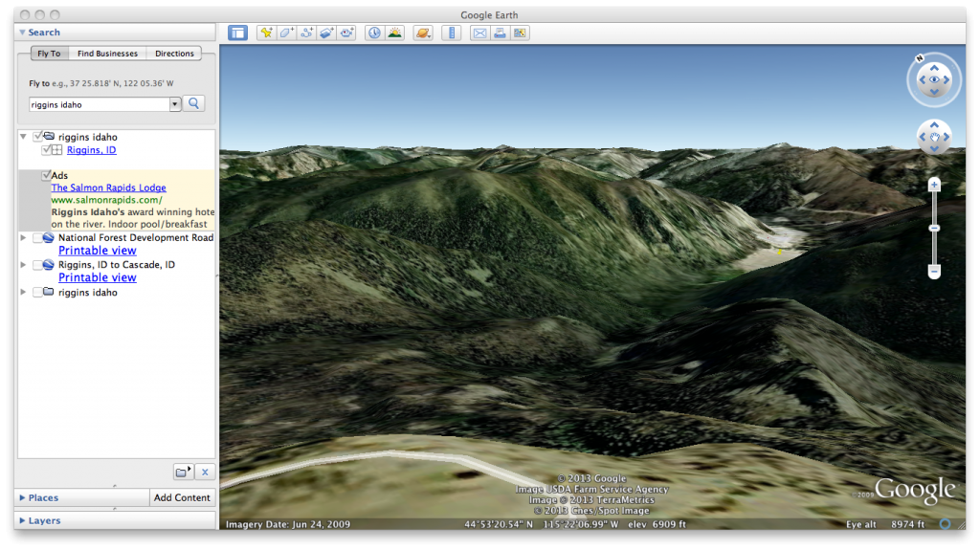Select the National Forest Development Road row
The image size is (980, 550).
[136, 237]
